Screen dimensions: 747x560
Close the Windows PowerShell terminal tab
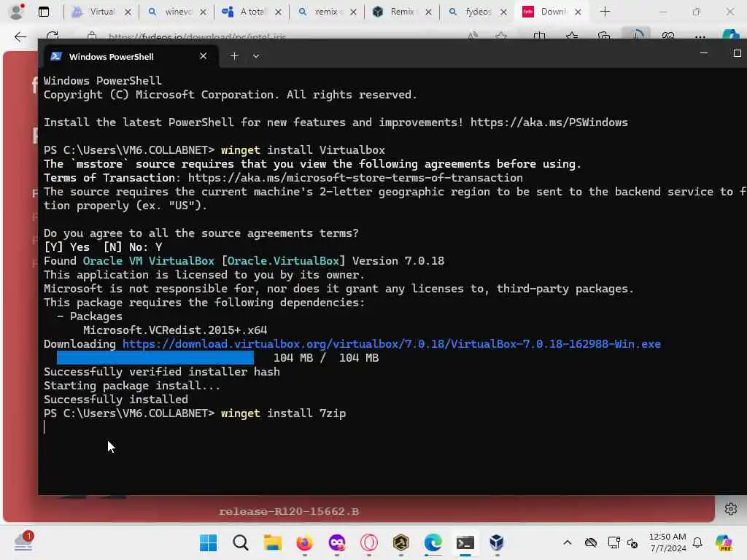[x=203, y=56]
